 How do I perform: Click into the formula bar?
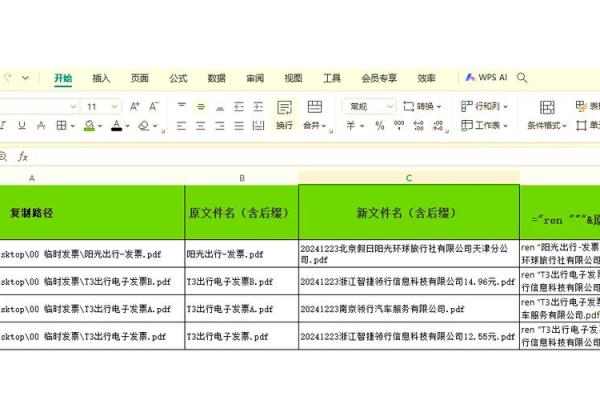point(318,156)
